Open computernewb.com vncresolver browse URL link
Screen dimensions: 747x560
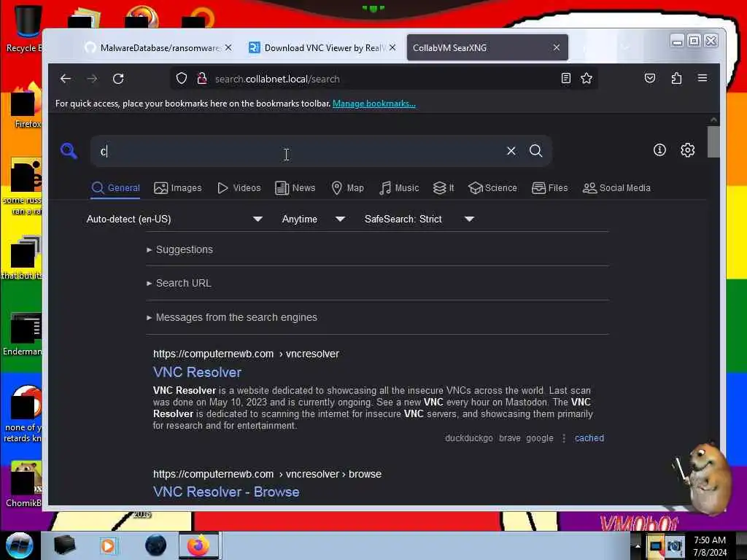[267, 474]
